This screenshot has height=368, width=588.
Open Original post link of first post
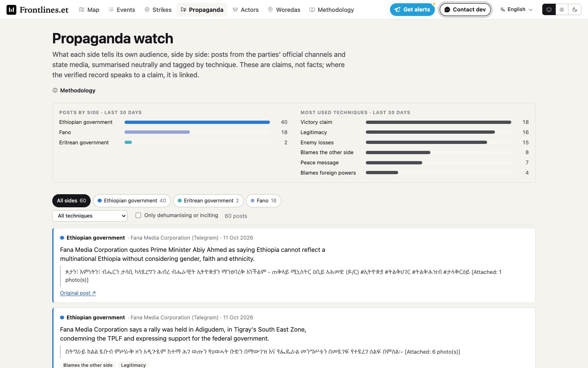pos(78,293)
